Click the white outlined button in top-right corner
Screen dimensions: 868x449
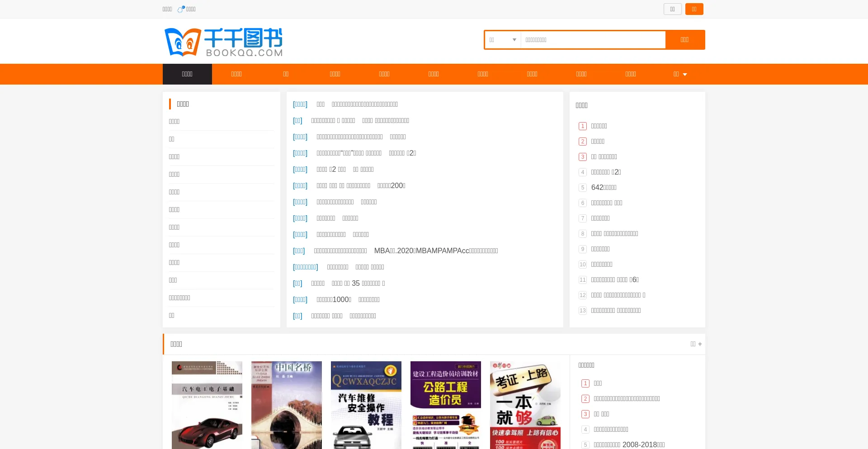pyautogui.click(x=672, y=9)
